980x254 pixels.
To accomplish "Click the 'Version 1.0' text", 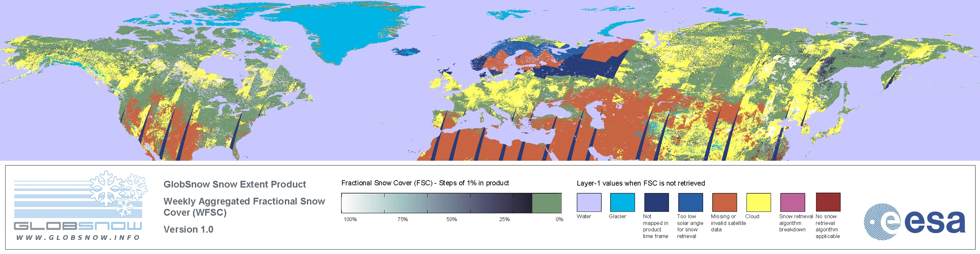I will click(188, 229).
